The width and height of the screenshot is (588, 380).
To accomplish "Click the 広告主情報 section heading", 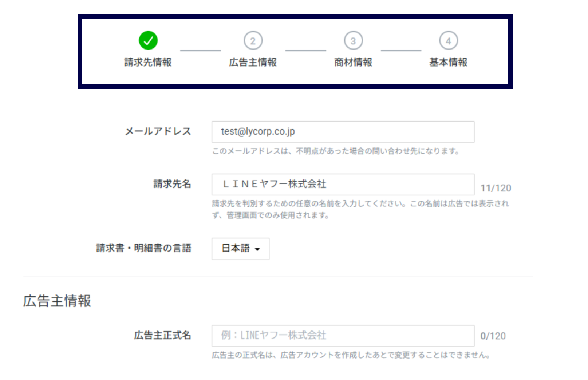I will (x=57, y=301).
